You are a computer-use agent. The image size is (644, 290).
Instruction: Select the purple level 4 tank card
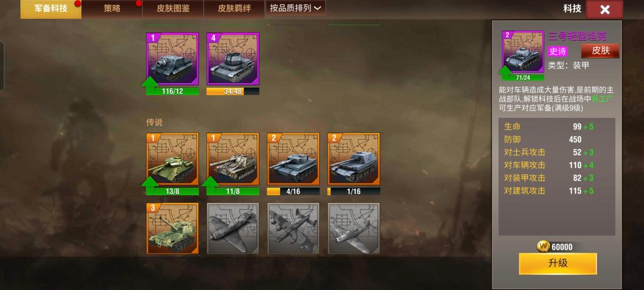point(233,59)
